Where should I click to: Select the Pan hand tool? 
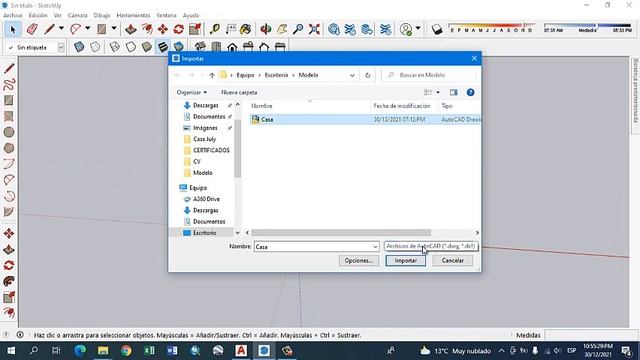(x=282, y=29)
